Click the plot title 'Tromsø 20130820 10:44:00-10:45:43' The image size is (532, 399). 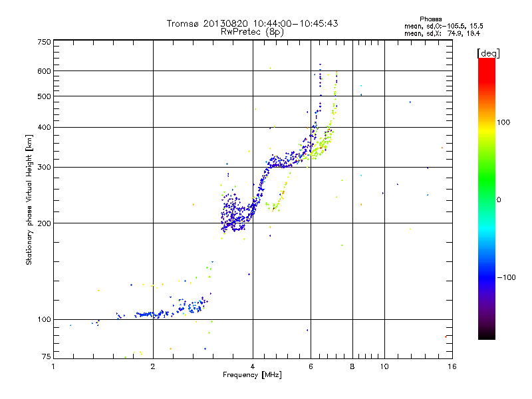pos(252,23)
